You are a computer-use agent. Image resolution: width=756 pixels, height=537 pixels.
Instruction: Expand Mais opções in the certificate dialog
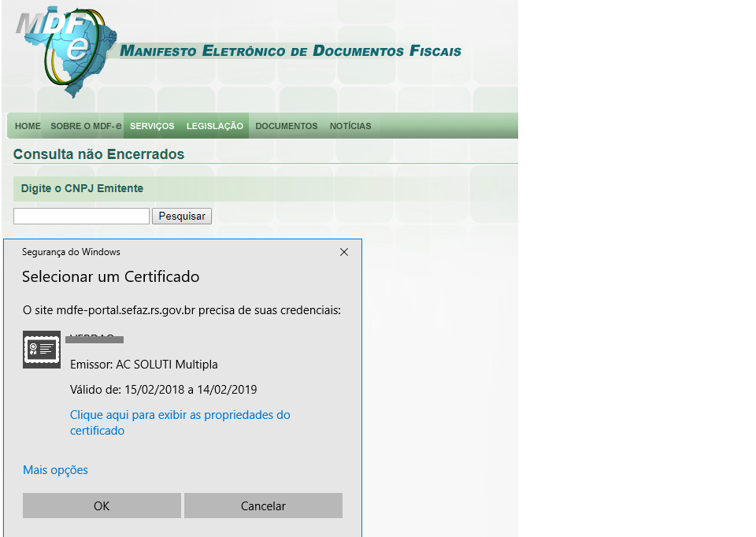(x=55, y=470)
